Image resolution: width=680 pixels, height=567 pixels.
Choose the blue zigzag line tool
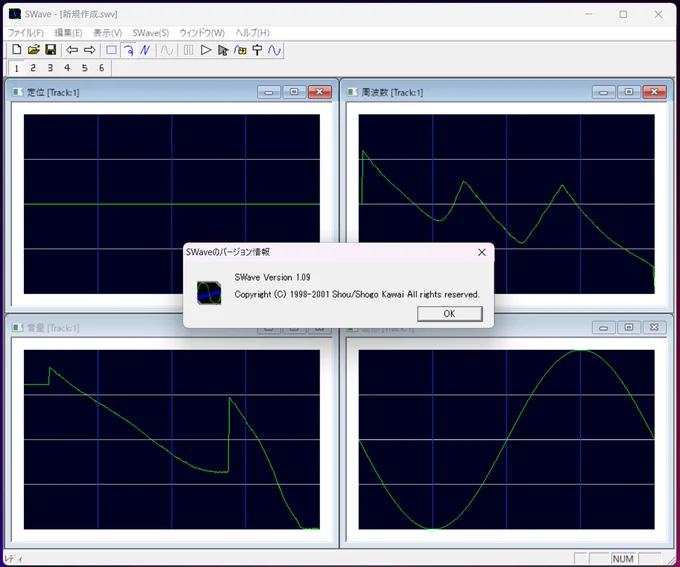145,50
